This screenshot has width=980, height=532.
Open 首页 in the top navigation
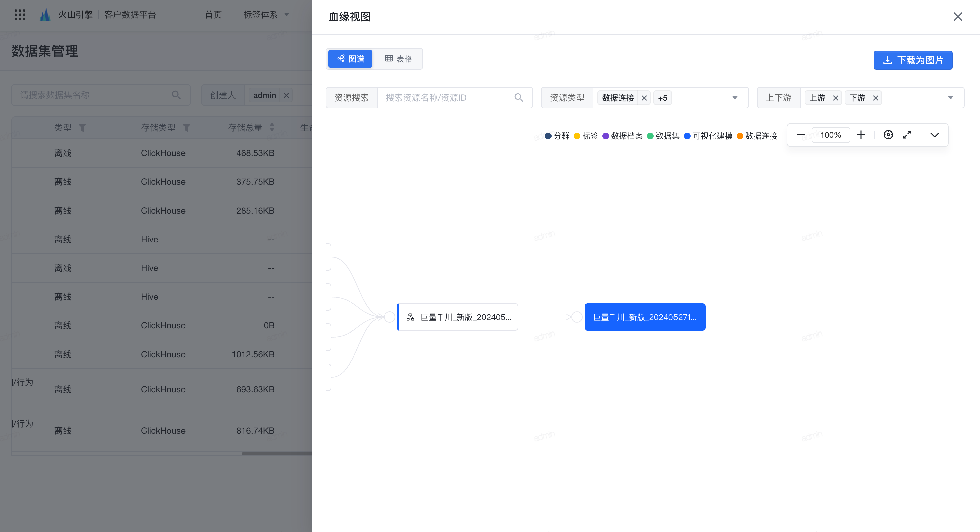point(213,15)
